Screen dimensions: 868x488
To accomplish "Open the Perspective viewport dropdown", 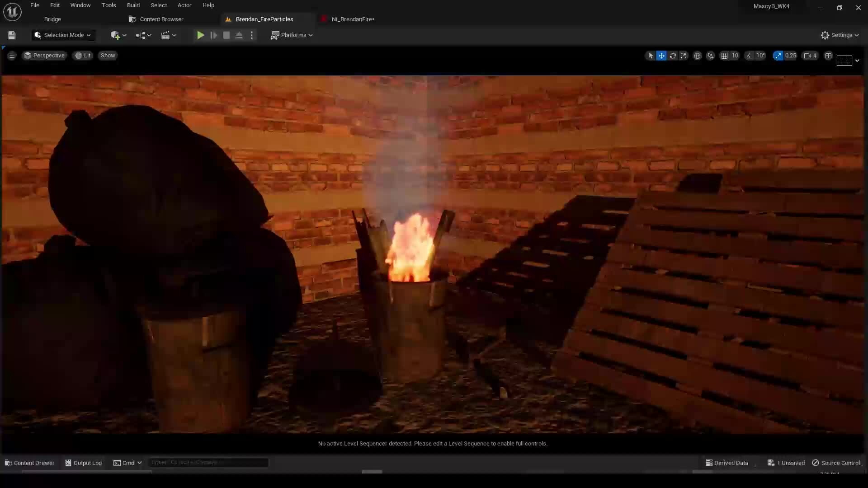I will [x=44, y=55].
